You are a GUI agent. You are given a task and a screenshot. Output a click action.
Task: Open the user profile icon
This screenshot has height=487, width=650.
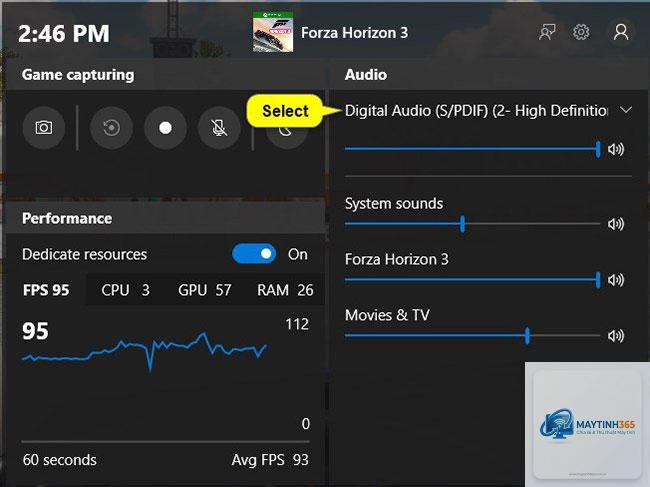pos(621,32)
